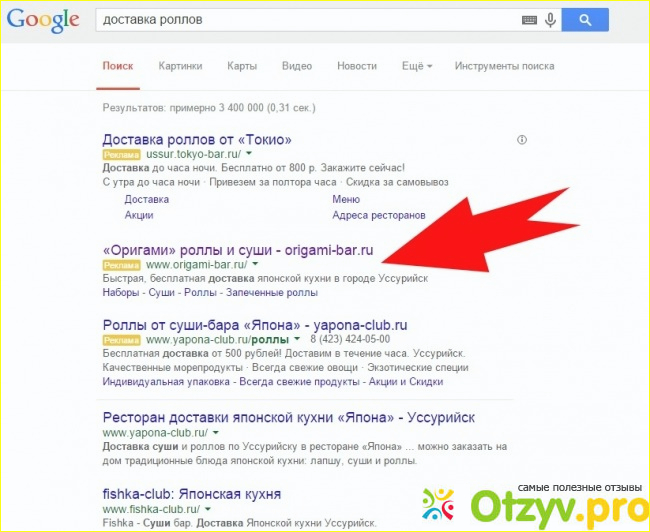The height and width of the screenshot is (532, 650).
Task: Click the Otzyv.pro logo icon
Action: [438, 504]
